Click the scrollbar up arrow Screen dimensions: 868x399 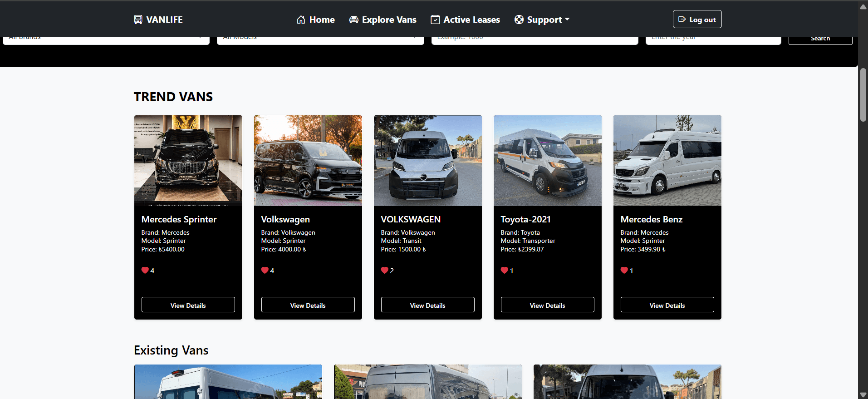[863, 6]
